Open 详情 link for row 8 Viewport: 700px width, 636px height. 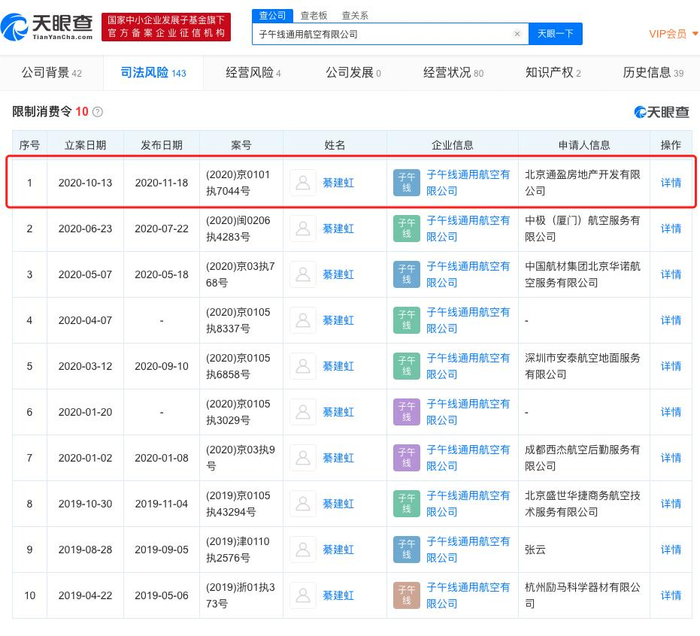(x=670, y=504)
